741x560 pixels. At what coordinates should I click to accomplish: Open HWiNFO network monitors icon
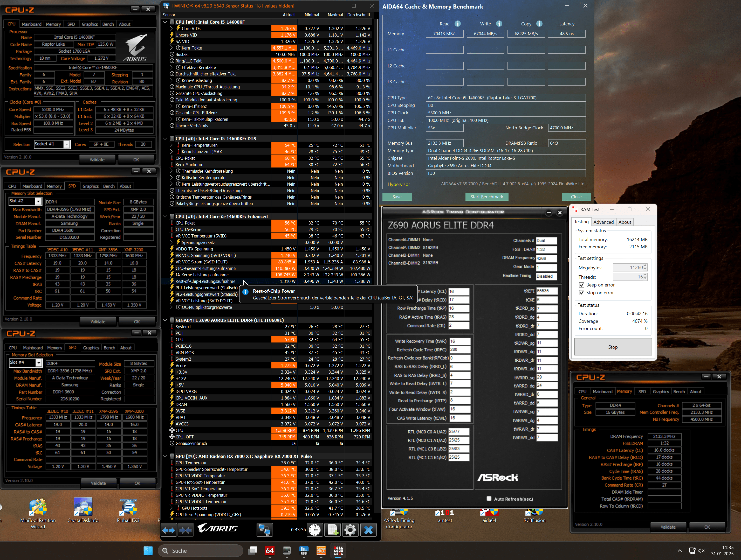coord(264,530)
